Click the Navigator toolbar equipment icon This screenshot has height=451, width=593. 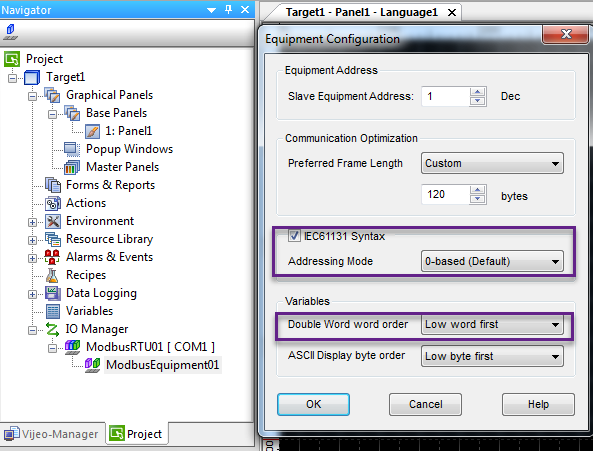tap(10, 32)
